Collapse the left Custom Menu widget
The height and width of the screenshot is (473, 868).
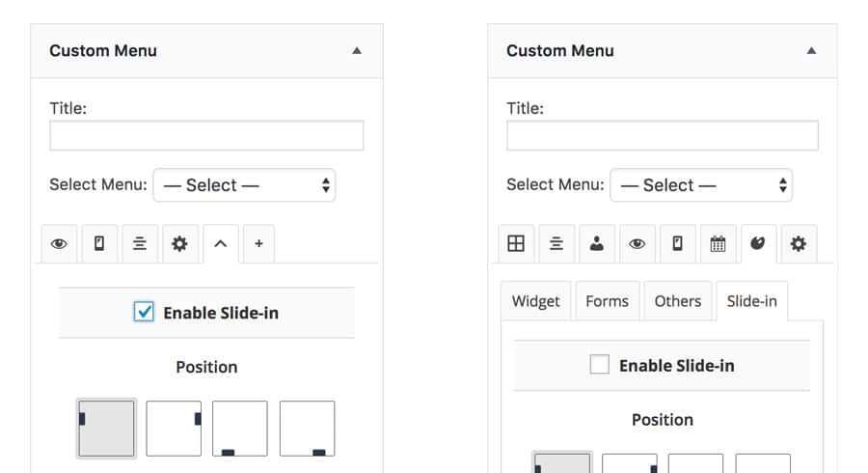pos(357,50)
